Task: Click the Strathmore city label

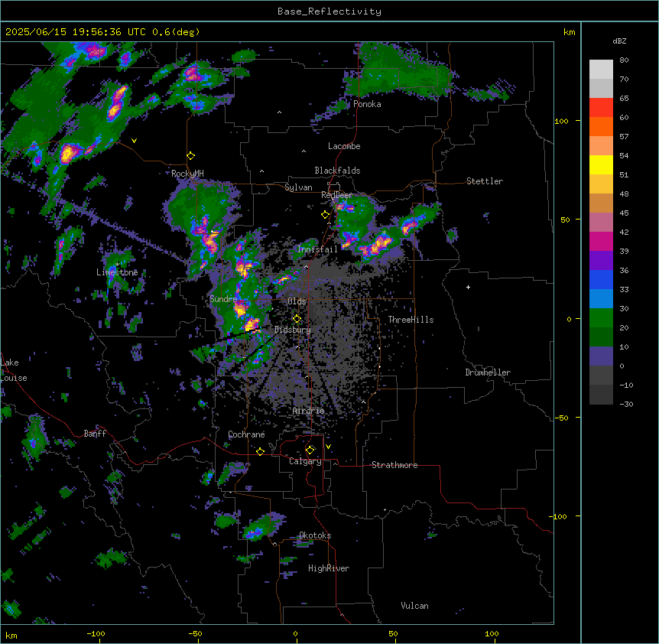Action: pos(394,465)
